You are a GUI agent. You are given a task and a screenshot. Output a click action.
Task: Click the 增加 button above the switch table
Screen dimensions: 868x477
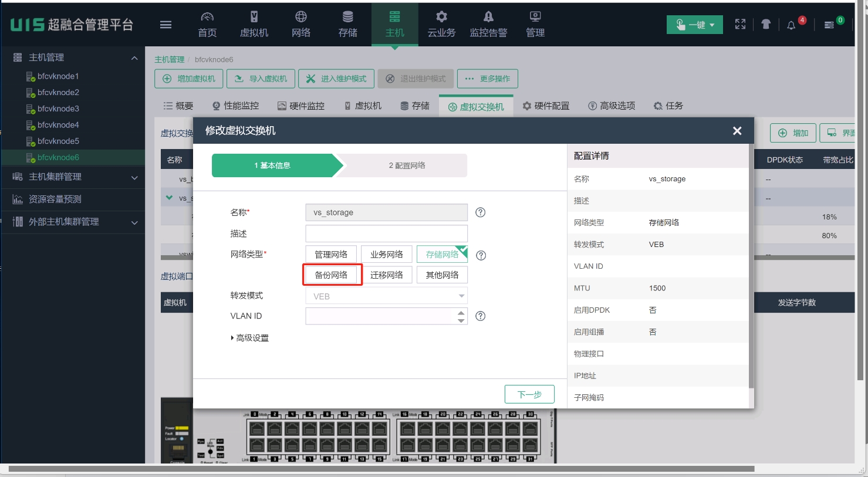click(792, 133)
